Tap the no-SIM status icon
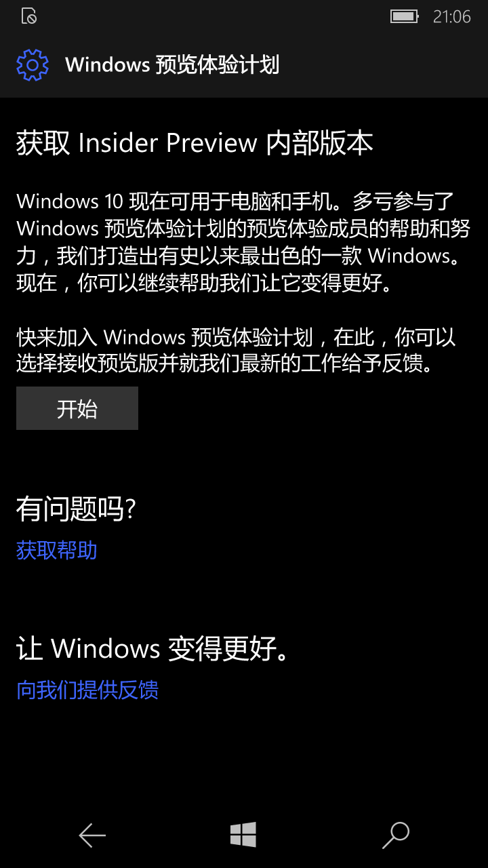The image size is (488, 868). (x=29, y=16)
